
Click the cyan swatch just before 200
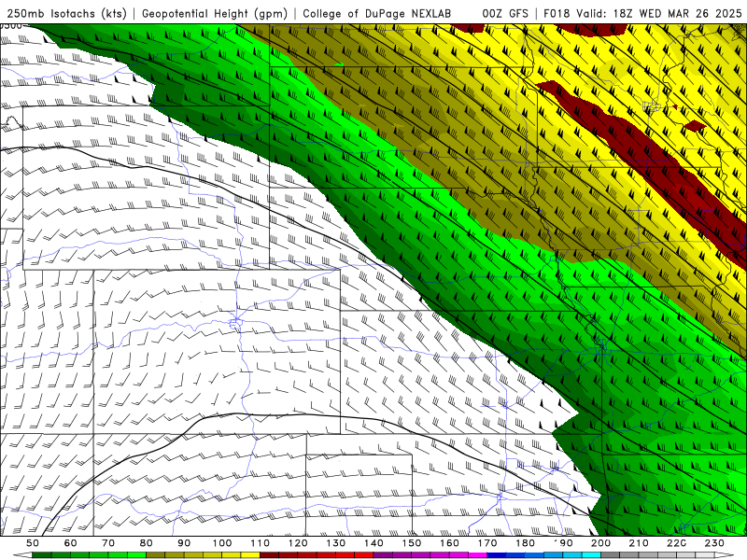591,555
